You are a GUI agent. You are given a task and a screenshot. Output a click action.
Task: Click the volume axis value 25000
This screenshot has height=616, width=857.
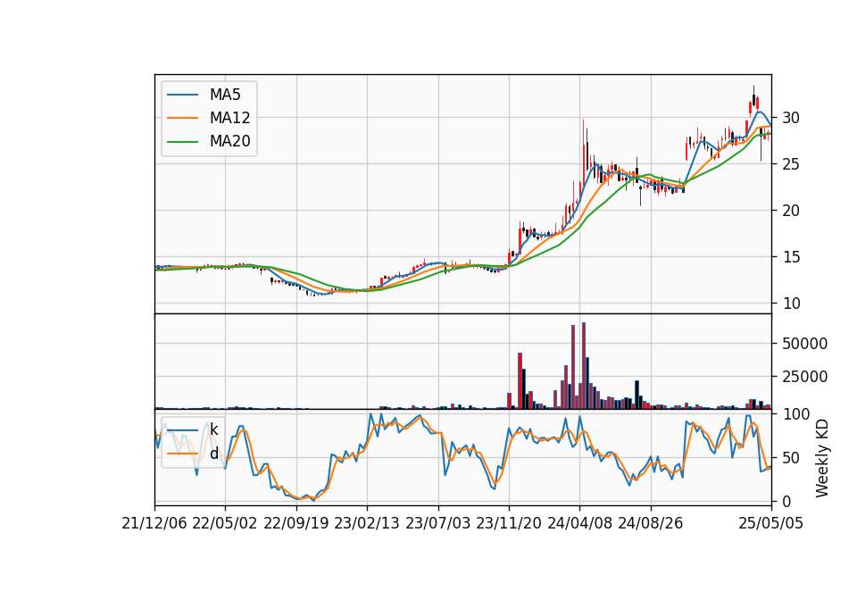804,377
